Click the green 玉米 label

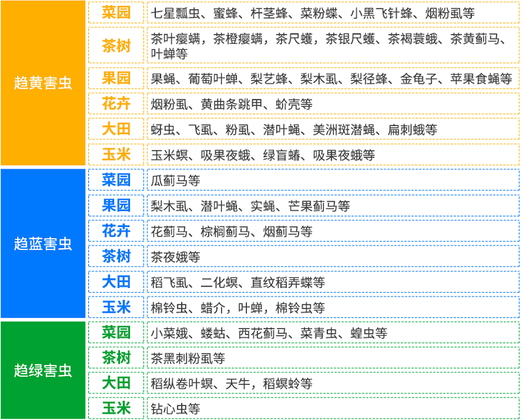point(116,408)
